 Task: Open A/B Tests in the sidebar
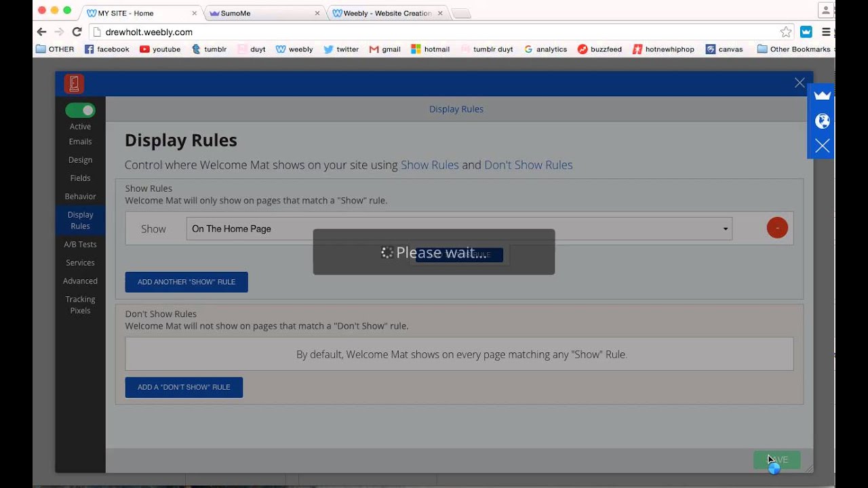(x=80, y=245)
